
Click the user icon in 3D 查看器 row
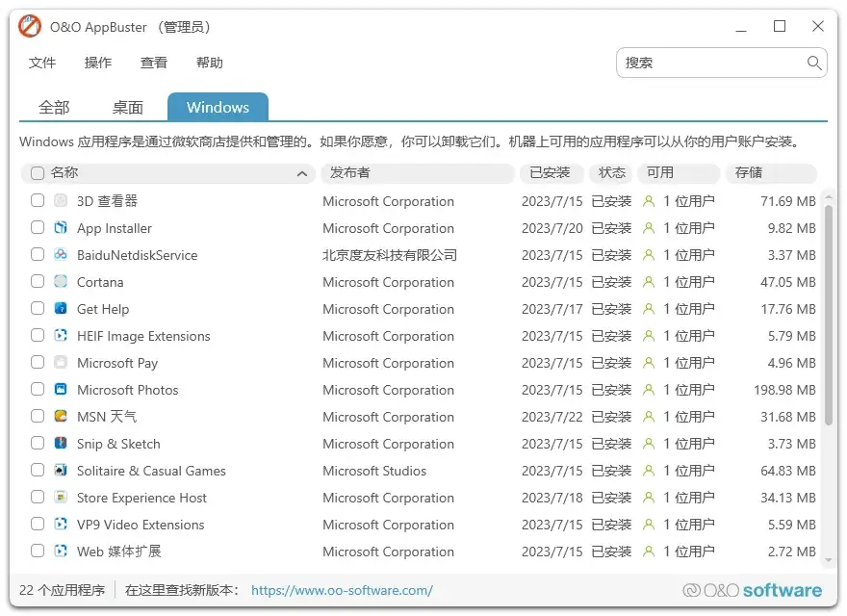point(648,201)
